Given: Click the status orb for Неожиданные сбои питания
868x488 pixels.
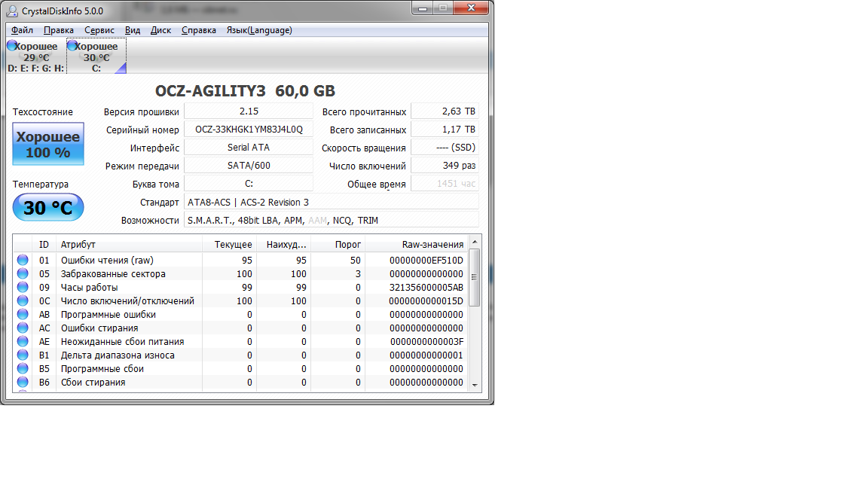Looking at the screenshot, I should pos(23,341).
